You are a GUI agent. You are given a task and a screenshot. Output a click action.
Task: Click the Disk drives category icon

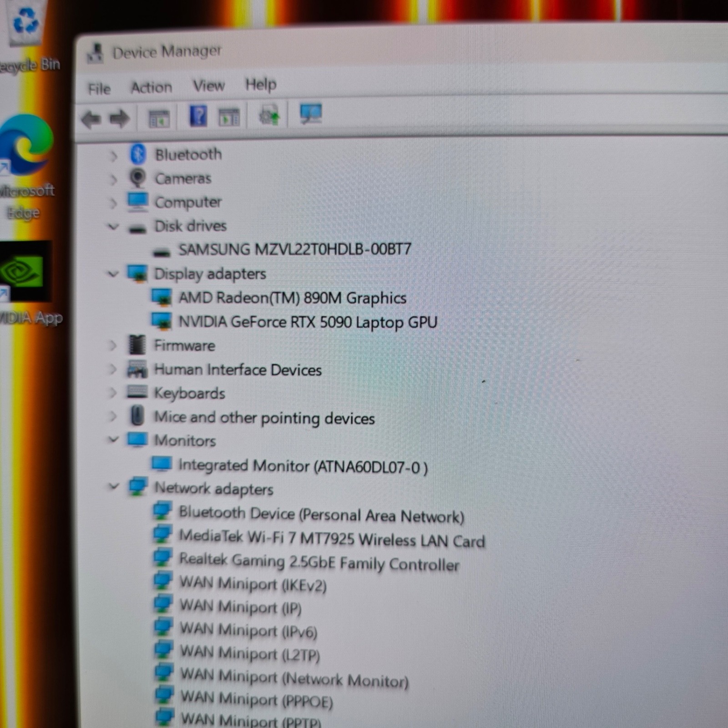click(137, 229)
